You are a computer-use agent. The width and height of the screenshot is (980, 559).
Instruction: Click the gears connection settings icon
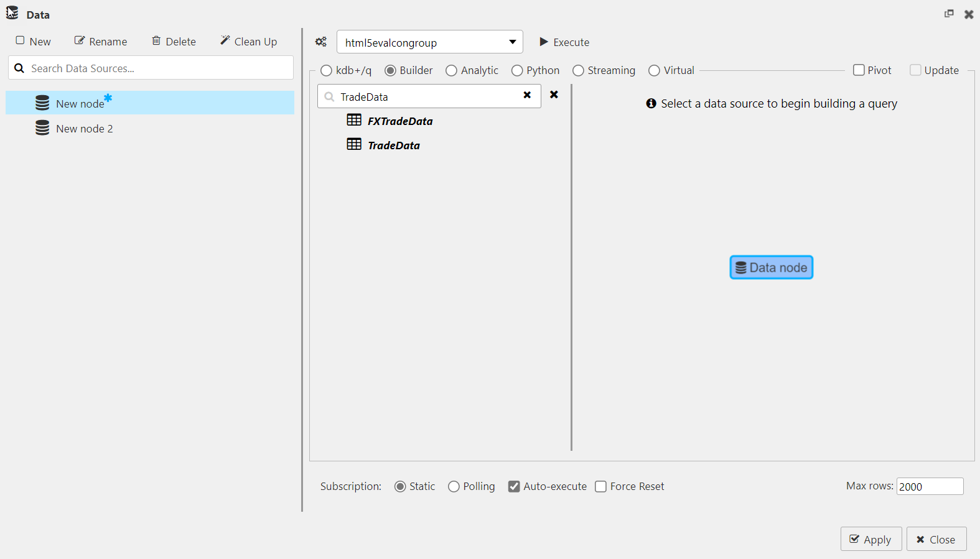320,42
